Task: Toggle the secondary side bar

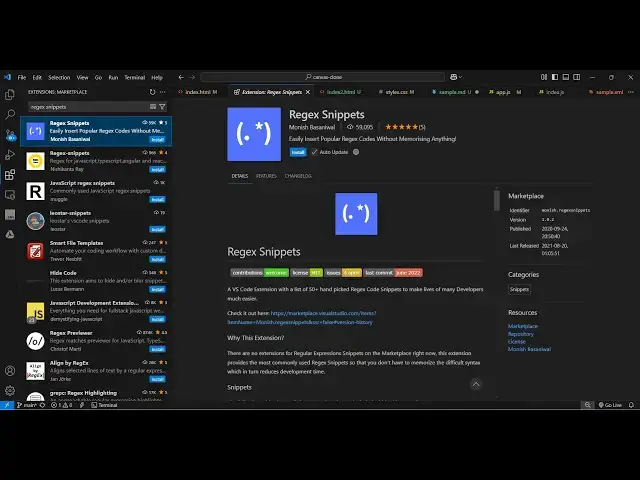Action: click(x=577, y=77)
